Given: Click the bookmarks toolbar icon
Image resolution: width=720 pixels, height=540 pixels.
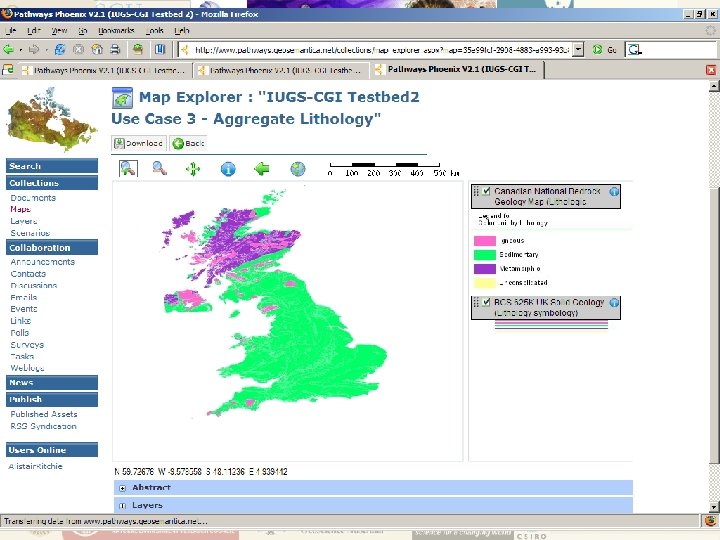Looking at the screenshot, I should [159, 49].
